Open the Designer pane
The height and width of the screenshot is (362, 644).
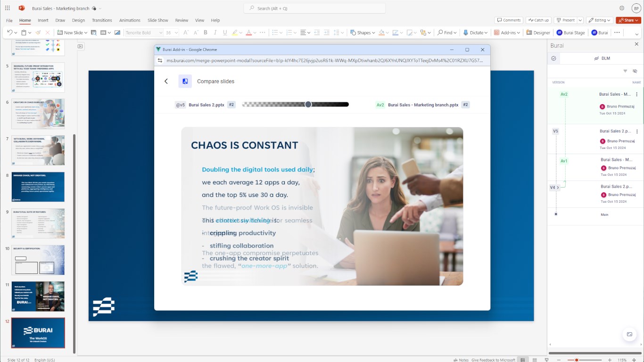pyautogui.click(x=538, y=33)
